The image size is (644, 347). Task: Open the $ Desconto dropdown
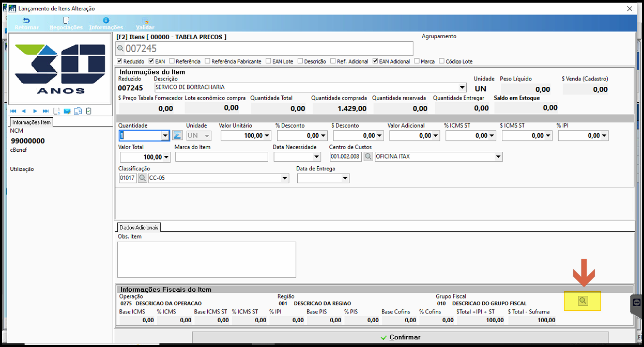coord(380,136)
